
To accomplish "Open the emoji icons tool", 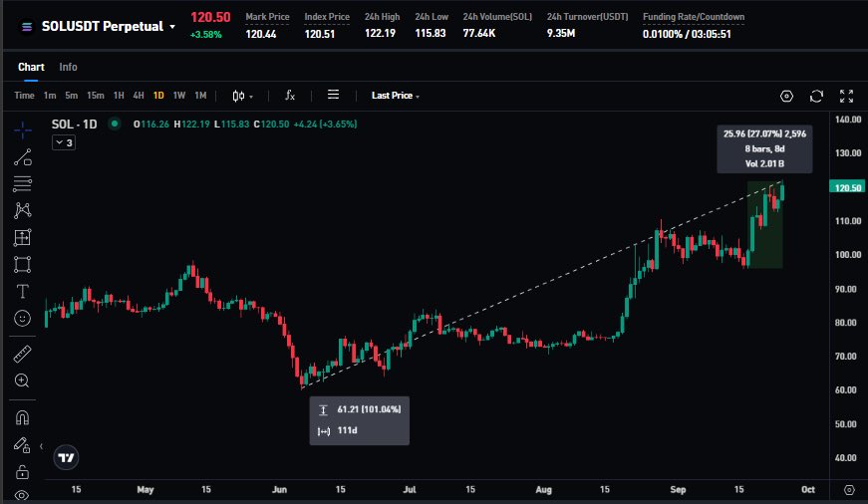I will (23, 318).
